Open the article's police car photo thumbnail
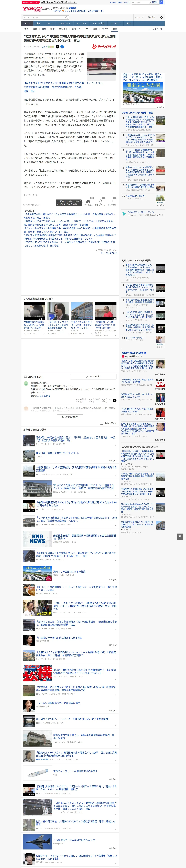The image size is (186, 868). pyautogui.click(x=101, y=66)
